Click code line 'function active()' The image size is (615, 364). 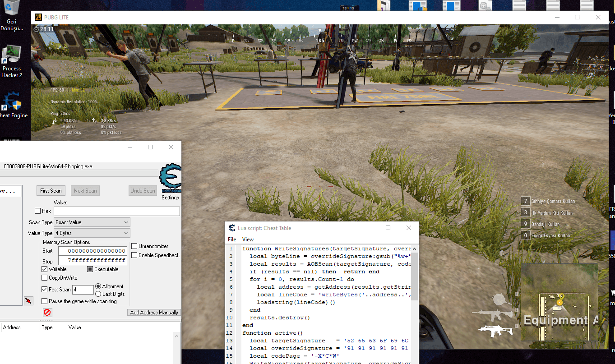tap(272, 333)
